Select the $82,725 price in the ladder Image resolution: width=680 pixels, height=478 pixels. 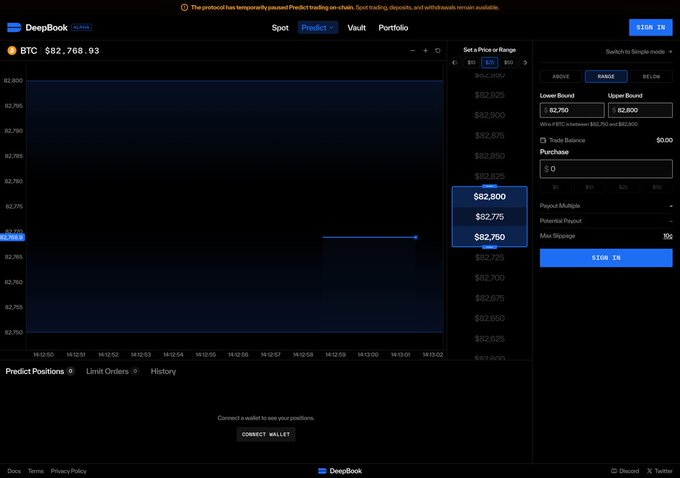coord(490,258)
